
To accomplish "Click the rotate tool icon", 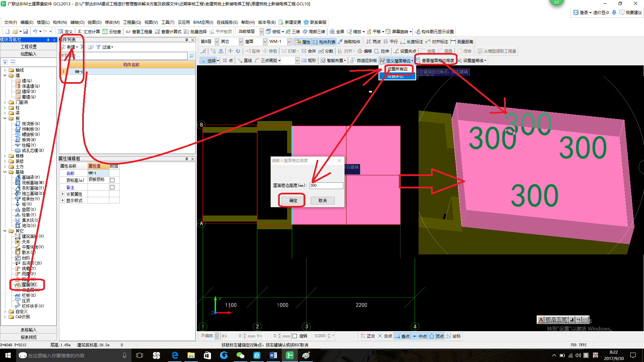I will point(238,51).
